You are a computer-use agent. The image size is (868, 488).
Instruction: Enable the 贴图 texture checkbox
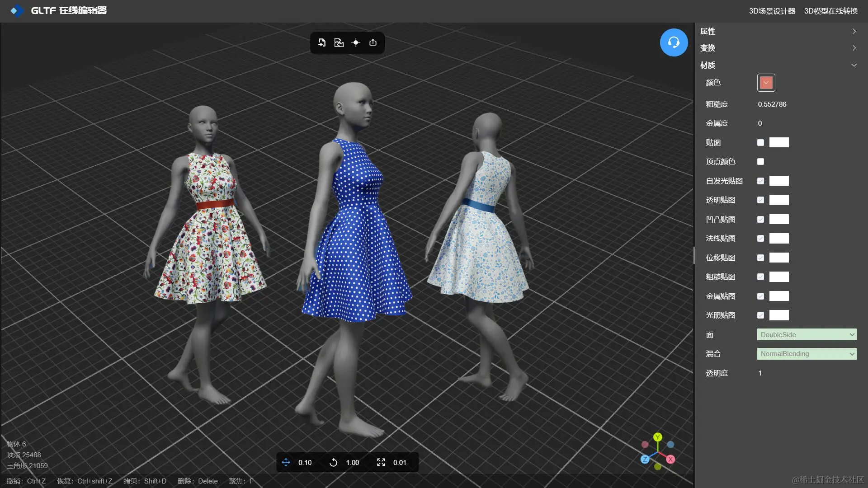pyautogui.click(x=760, y=143)
